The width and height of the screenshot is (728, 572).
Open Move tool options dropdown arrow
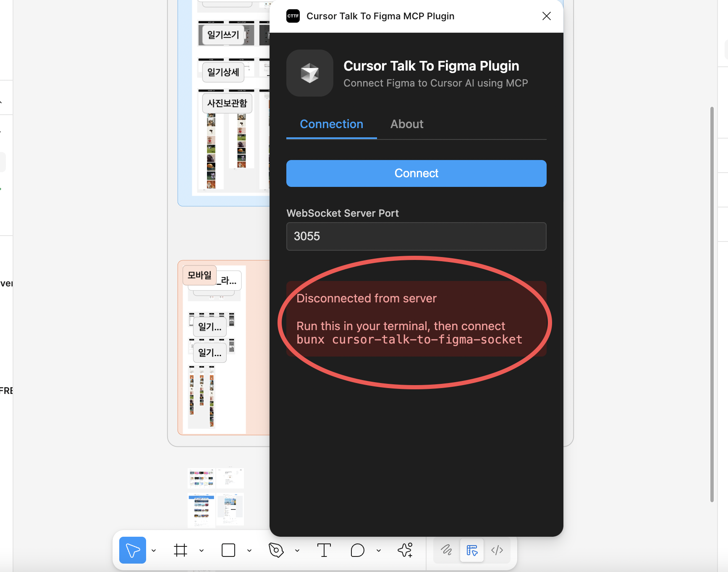[154, 551]
